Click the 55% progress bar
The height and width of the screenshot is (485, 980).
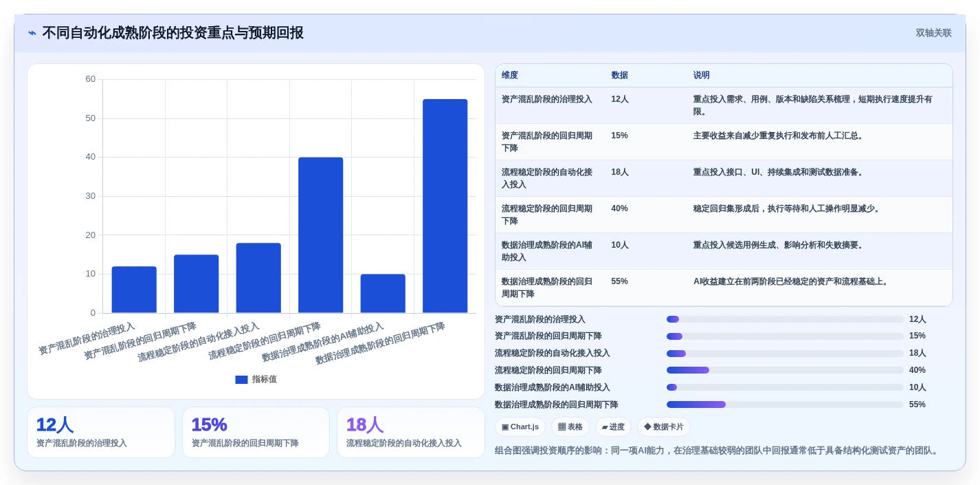[785, 405]
